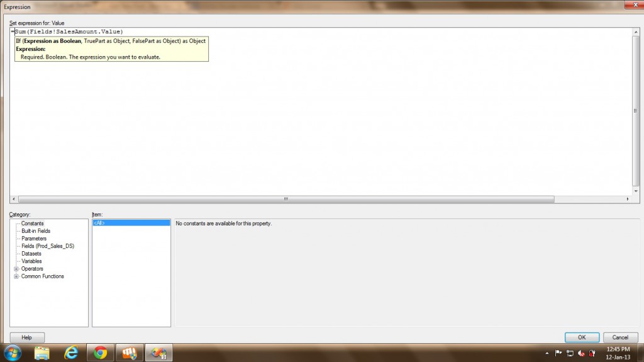Screen dimensions: 644x362
Task: Click the Help button
Action: click(26, 337)
